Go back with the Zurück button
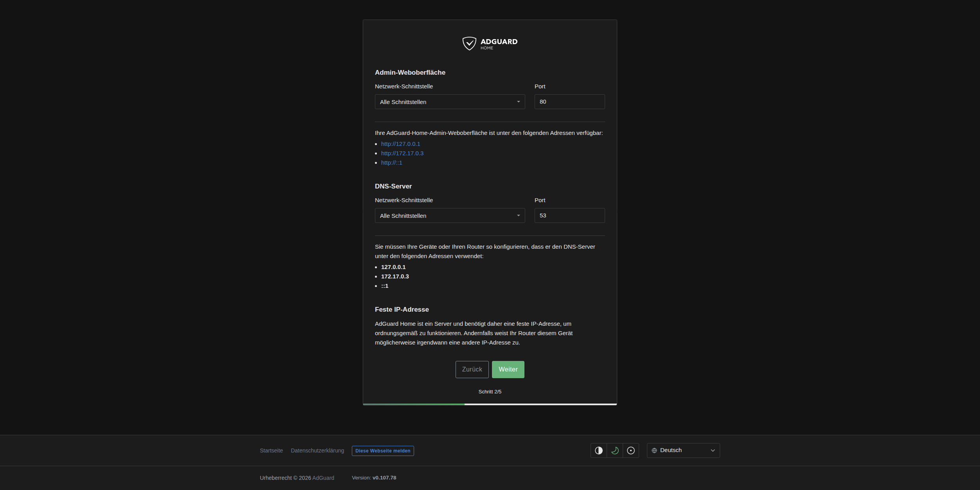This screenshot has width=980, height=490. (472, 370)
